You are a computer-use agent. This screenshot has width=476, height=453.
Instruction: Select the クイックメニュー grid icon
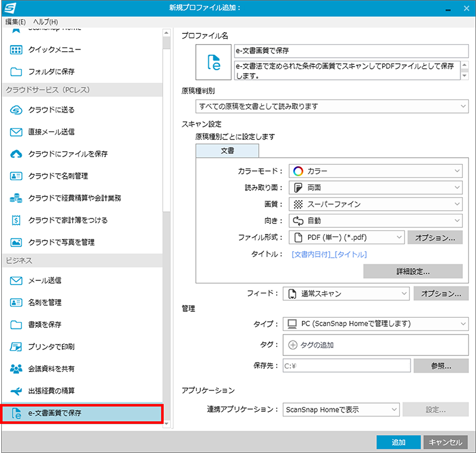coord(17,50)
